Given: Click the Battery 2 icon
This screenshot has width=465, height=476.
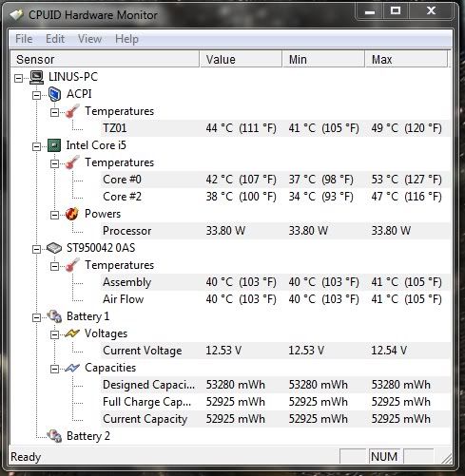Looking at the screenshot, I should click(x=54, y=436).
